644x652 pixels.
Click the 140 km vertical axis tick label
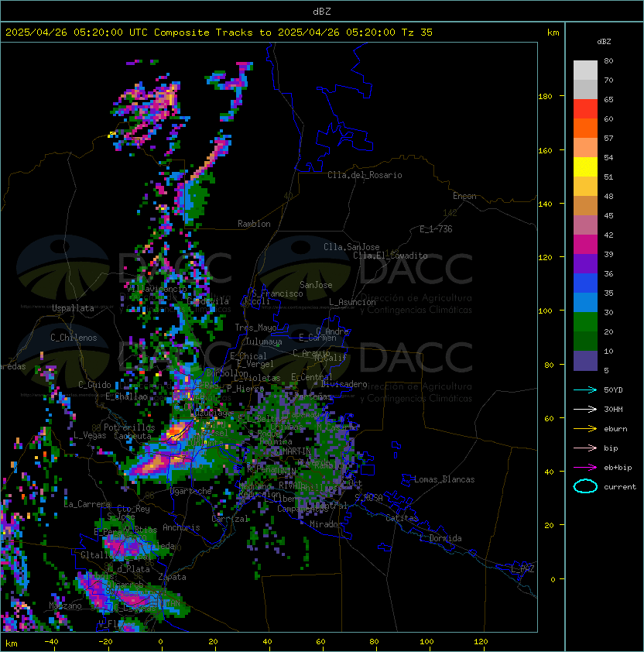click(x=545, y=204)
